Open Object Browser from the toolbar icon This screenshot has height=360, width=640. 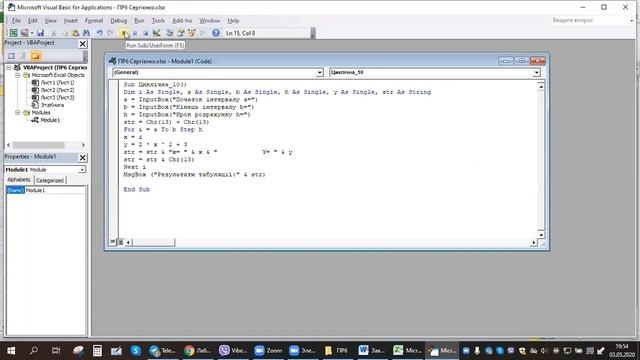pyautogui.click(x=191, y=33)
